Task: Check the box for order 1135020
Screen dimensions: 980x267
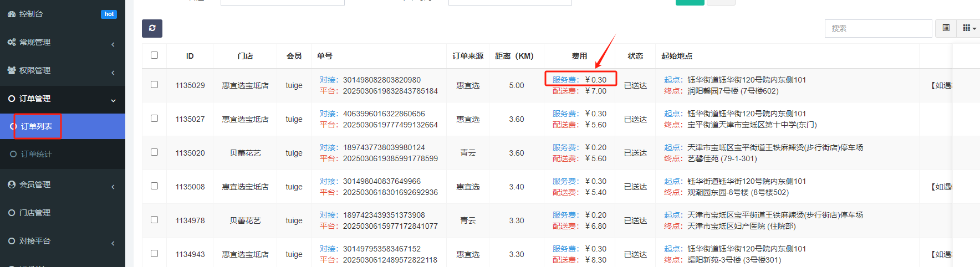Action: pyautogui.click(x=154, y=152)
